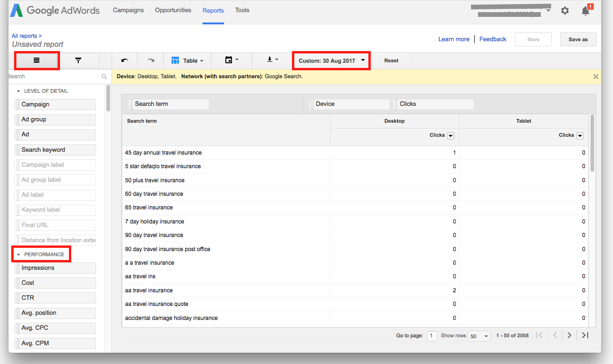
Task: Click the sidebar fields scrollbar
Action: (108, 97)
